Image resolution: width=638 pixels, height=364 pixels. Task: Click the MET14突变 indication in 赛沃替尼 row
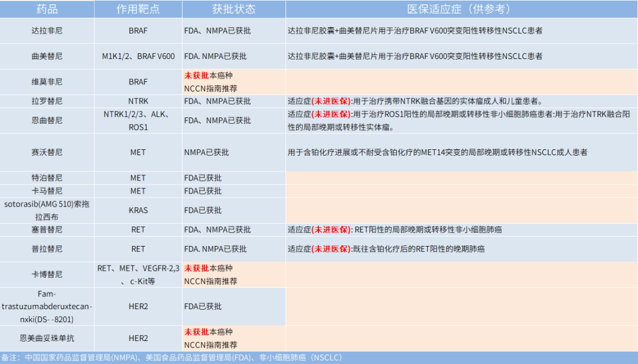(x=437, y=152)
